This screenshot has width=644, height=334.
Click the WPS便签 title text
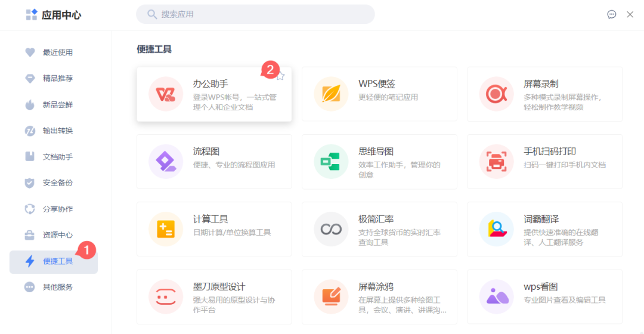tap(377, 84)
